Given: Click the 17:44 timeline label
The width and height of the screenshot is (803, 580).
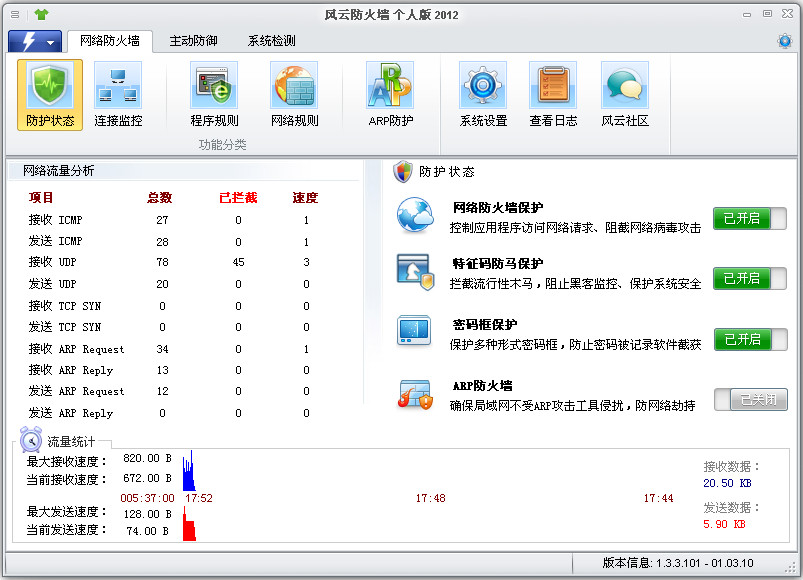Looking at the screenshot, I should pos(658,498).
